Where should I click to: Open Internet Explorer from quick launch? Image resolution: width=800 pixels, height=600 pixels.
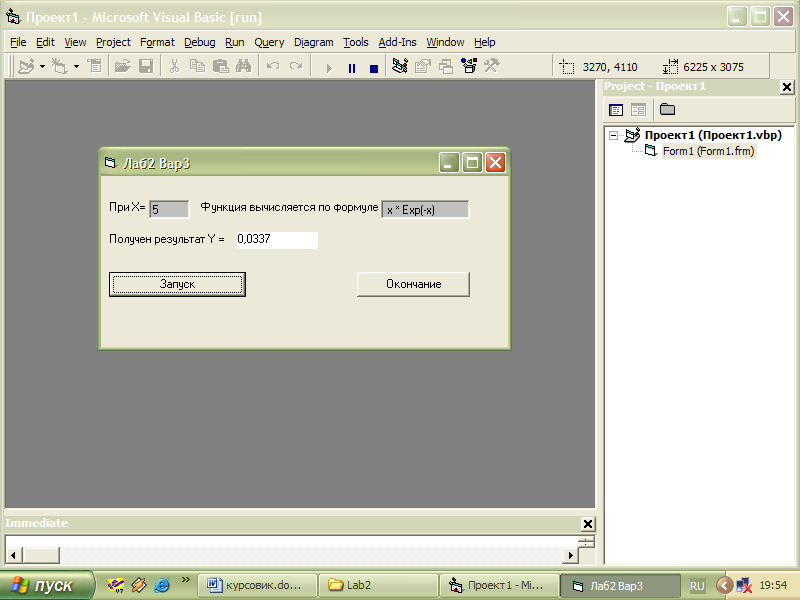(x=162, y=585)
